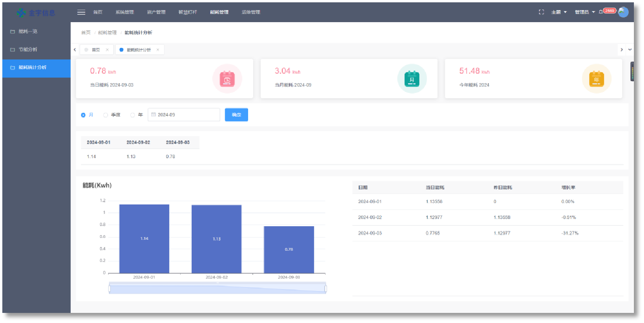Image resolution: width=644 pixels, height=323 pixels.
Task: Expand the tab list chevron dropdown
Action: click(630, 50)
